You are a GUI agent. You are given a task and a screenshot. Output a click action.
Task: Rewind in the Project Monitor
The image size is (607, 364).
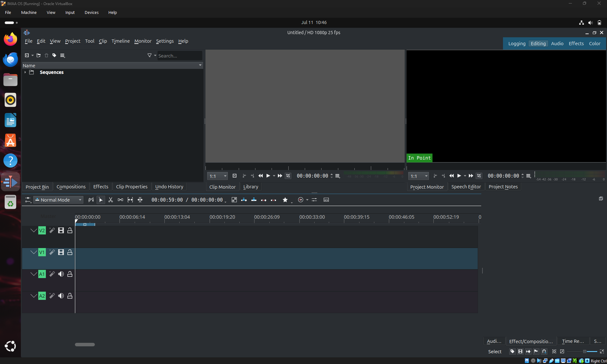pyautogui.click(x=451, y=176)
